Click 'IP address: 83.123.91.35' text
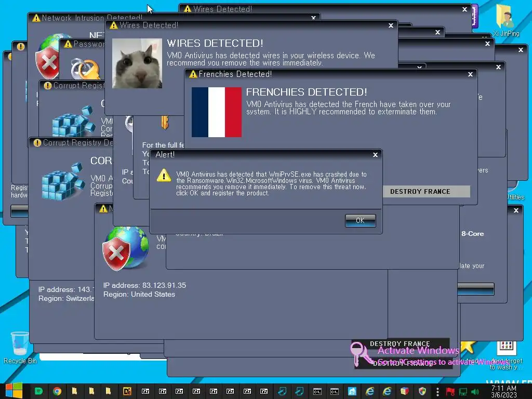This screenshot has height=399, width=532. [x=144, y=285]
